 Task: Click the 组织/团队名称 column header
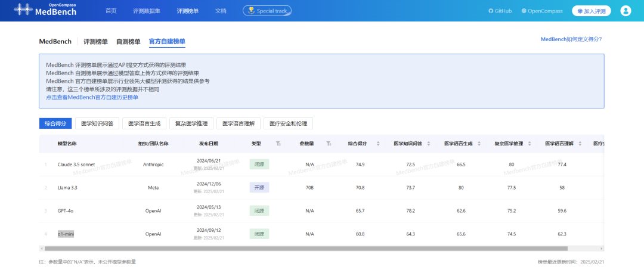click(x=153, y=144)
